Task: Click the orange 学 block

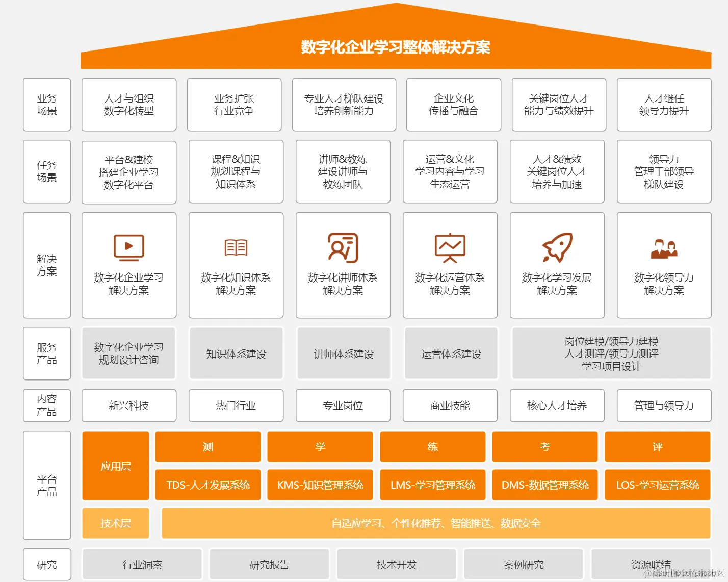Action: (x=320, y=447)
